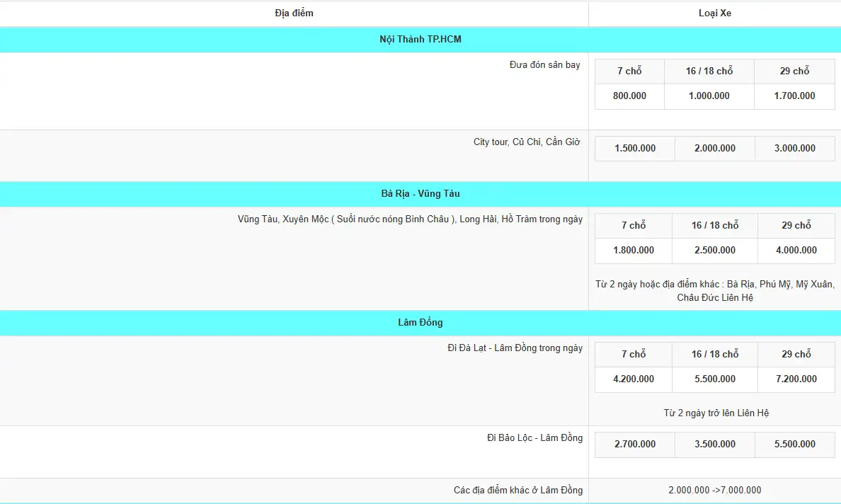This screenshot has height=504, width=841.
Task: Select the "Nội Thành TP.HCM" section heading
Action: [420, 39]
